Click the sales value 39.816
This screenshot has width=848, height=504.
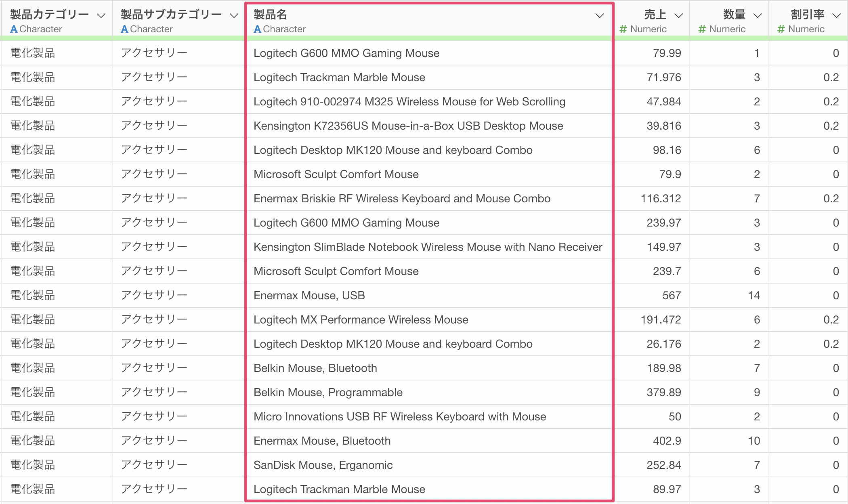(x=663, y=126)
